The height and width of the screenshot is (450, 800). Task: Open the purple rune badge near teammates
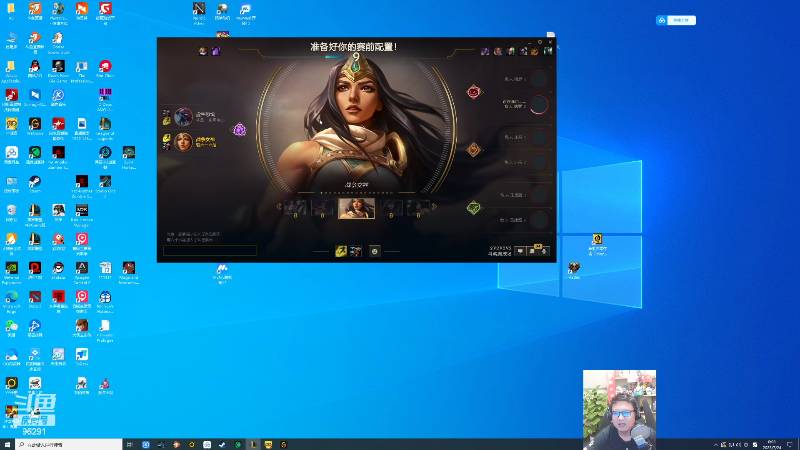coord(239,130)
